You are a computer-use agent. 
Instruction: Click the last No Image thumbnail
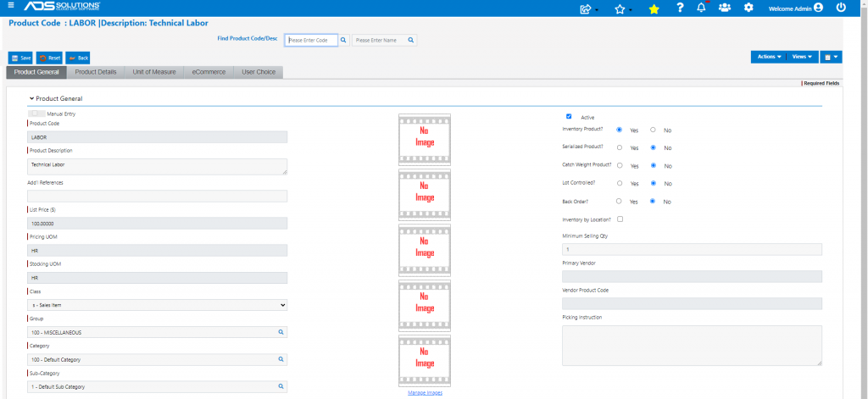[x=425, y=361]
